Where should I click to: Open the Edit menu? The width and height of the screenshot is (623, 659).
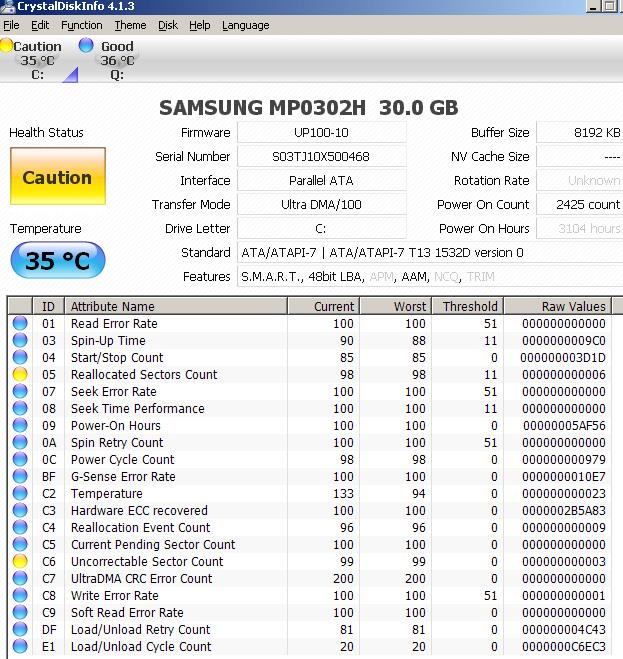pos(40,25)
